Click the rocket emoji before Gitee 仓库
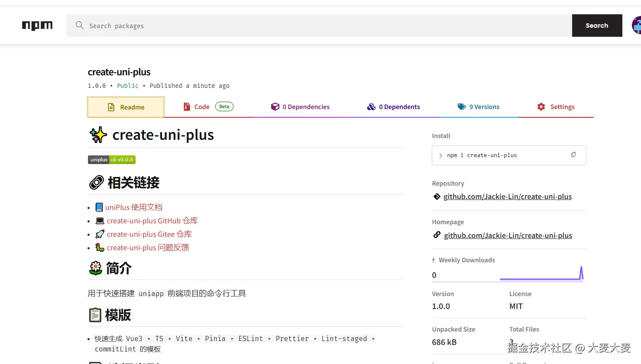The image size is (641, 364). [x=100, y=234]
